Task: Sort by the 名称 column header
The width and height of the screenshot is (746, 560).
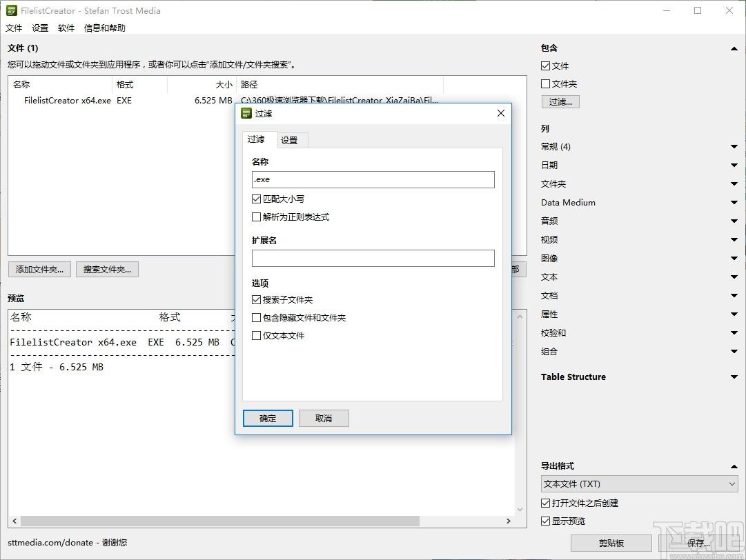Action: (61, 85)
